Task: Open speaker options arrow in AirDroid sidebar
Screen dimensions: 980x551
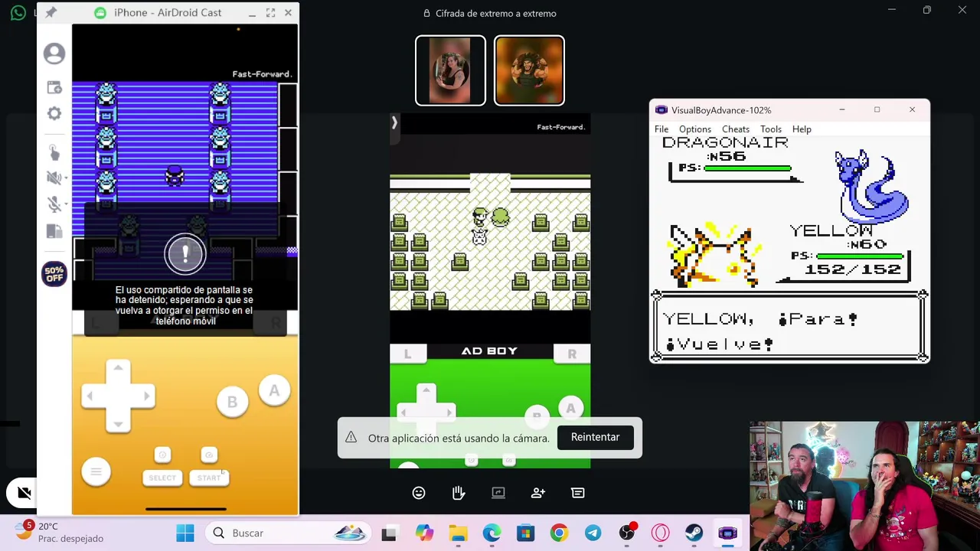Action: pos(66,178)
